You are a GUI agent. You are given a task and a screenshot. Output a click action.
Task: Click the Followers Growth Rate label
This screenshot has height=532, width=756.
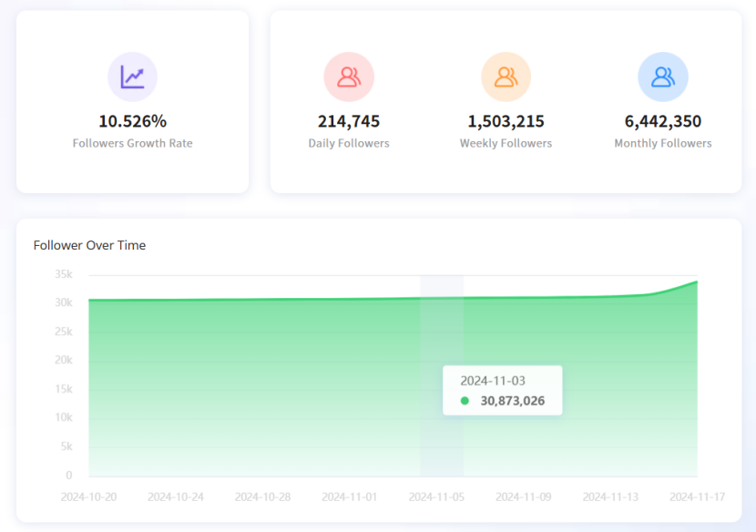(133, 143)
